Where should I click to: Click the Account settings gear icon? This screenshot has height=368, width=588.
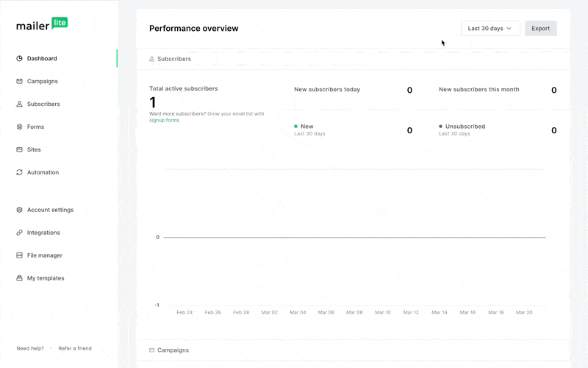[x=20, y=210]
